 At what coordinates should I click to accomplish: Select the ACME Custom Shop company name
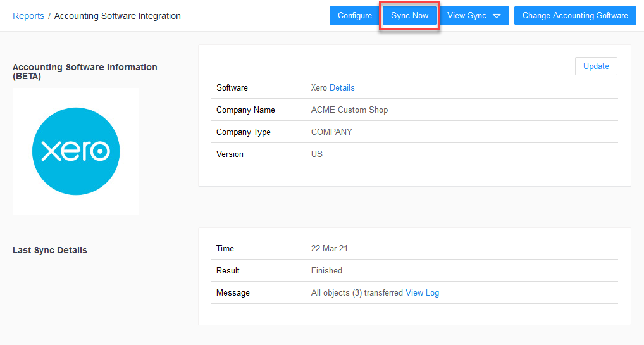pyautogui.click(x=349, y=110)
